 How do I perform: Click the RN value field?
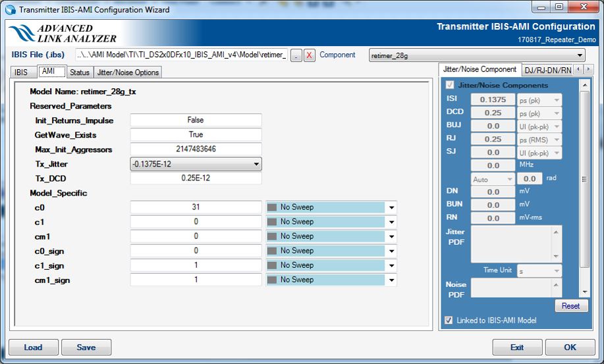pos(493,218)
